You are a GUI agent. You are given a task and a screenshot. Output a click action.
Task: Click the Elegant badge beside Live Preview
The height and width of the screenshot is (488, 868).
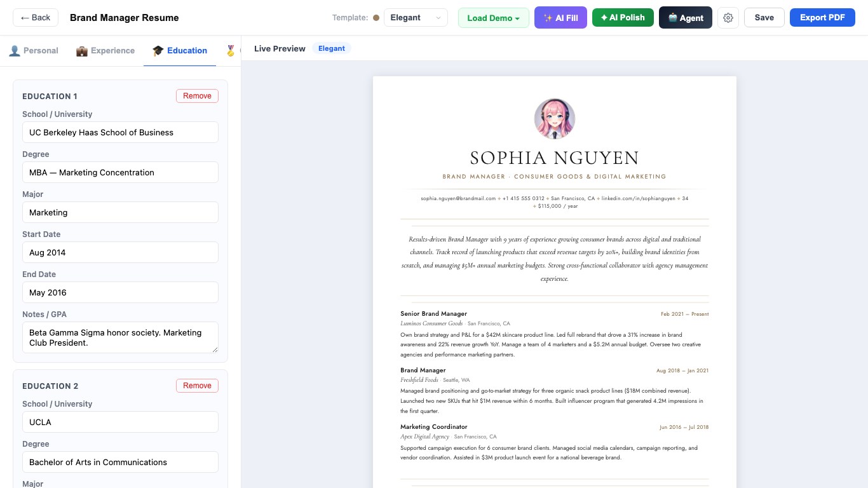click(332, 48)
